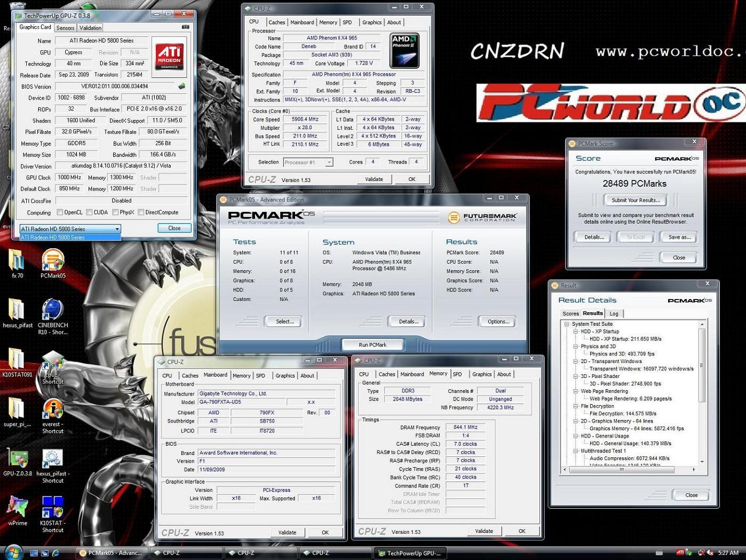The height and width of the screenshot is (560, 746).
Task: Switch to the Validation tab in GPU-Z
Action: point(90,28)
